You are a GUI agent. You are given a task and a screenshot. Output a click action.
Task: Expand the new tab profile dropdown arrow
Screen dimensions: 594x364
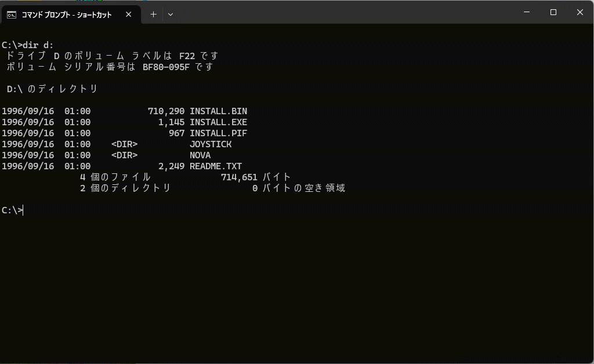tap(171, 14)
